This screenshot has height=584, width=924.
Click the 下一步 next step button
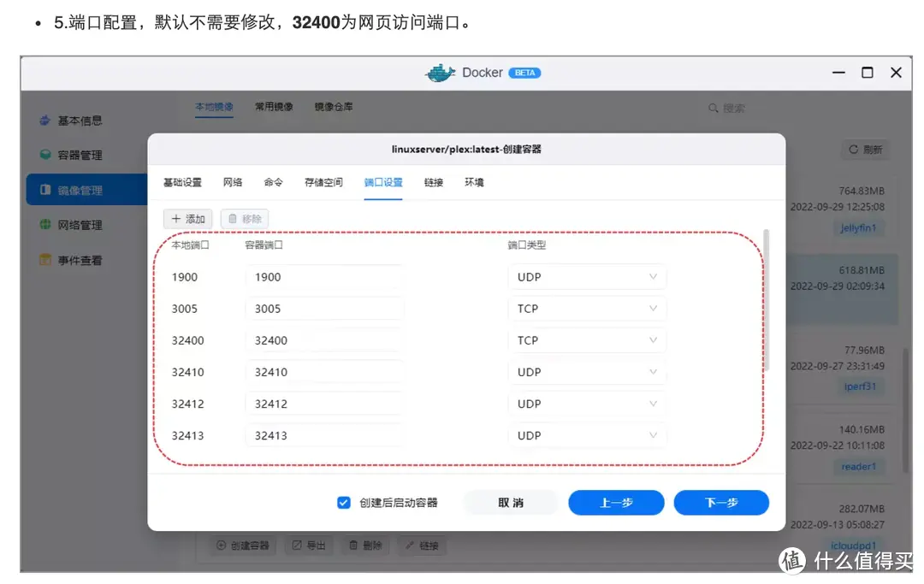tap(721, 503)
